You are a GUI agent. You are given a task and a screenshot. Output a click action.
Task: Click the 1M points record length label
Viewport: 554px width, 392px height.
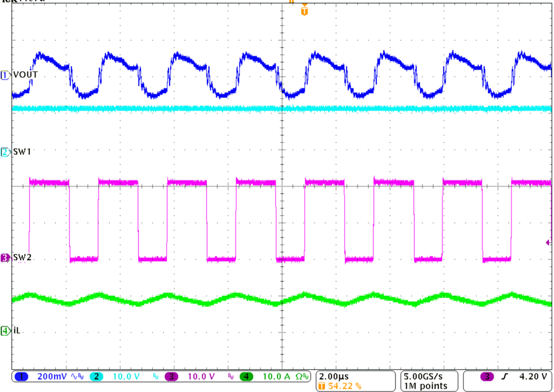[427, 384]
